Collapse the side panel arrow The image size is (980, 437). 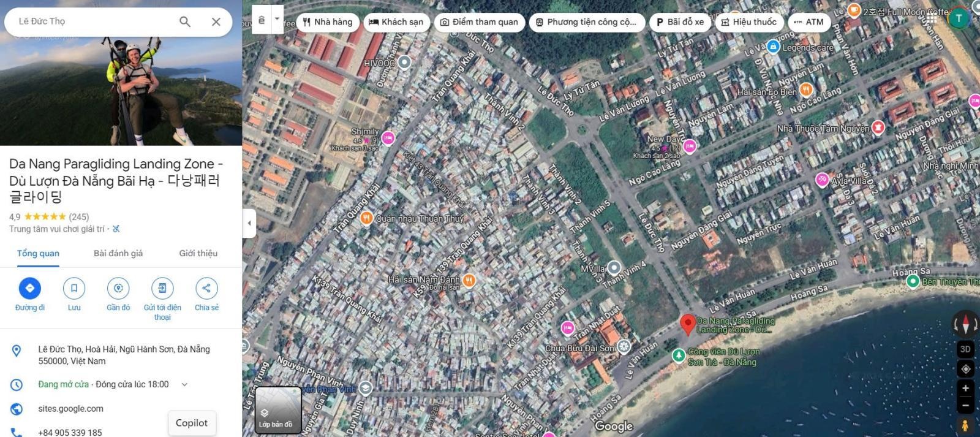(249, 223)
